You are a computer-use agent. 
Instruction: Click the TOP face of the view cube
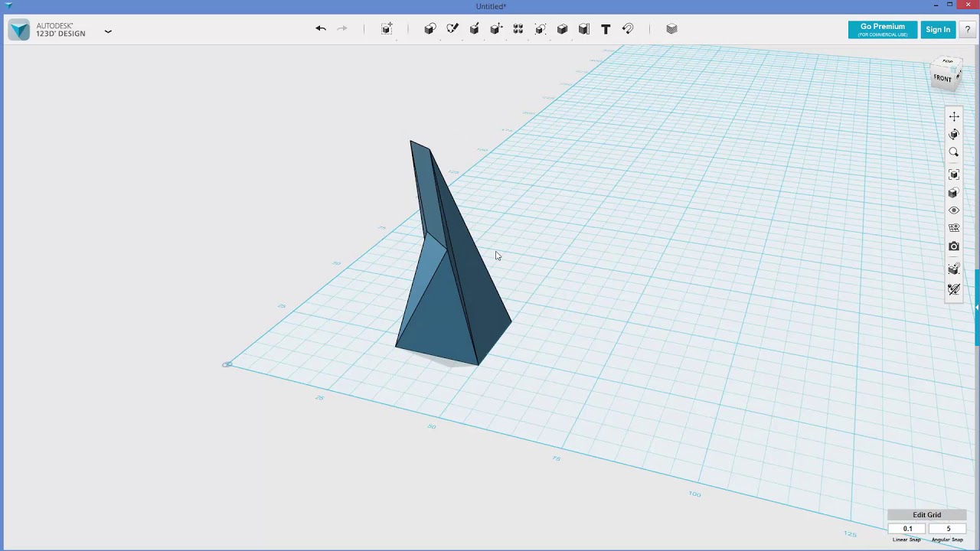pos(948,61)
